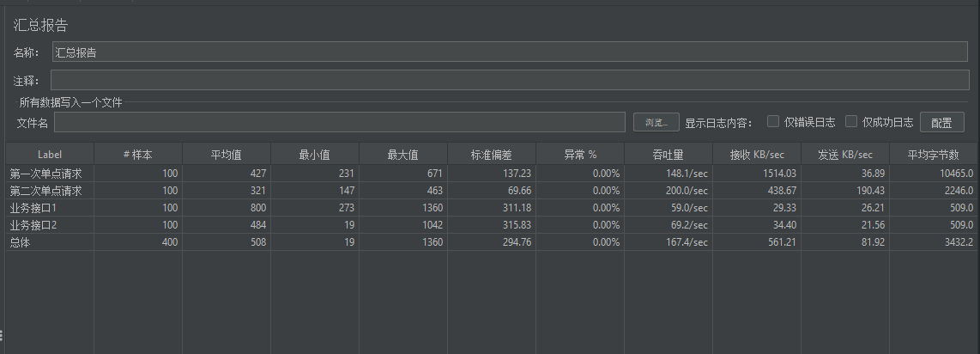Select the 异常 % column header

(x=580, y=155)
